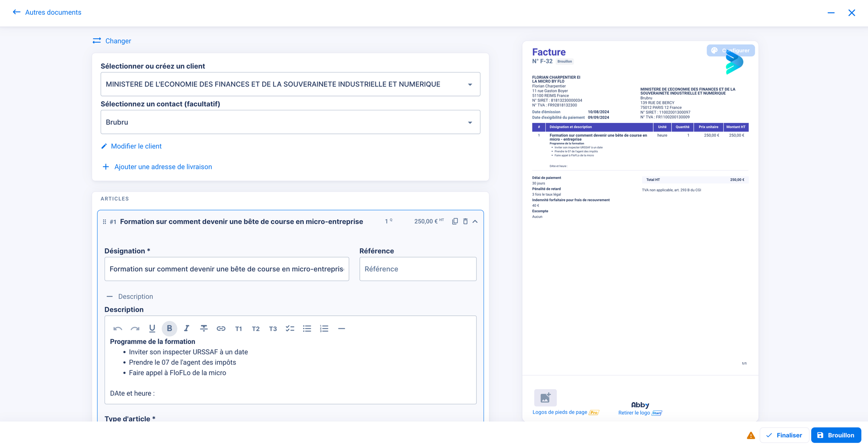Viewport: 868px width, 446px height.
Task: Click the 'DAte et heure :' text line
Action: point(132,393)
